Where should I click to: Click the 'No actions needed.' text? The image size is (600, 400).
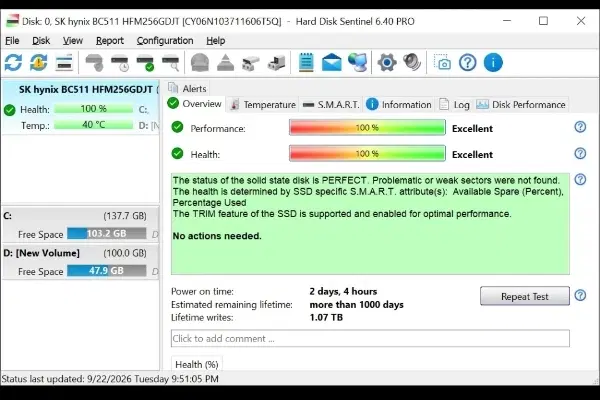click(217, 236)
